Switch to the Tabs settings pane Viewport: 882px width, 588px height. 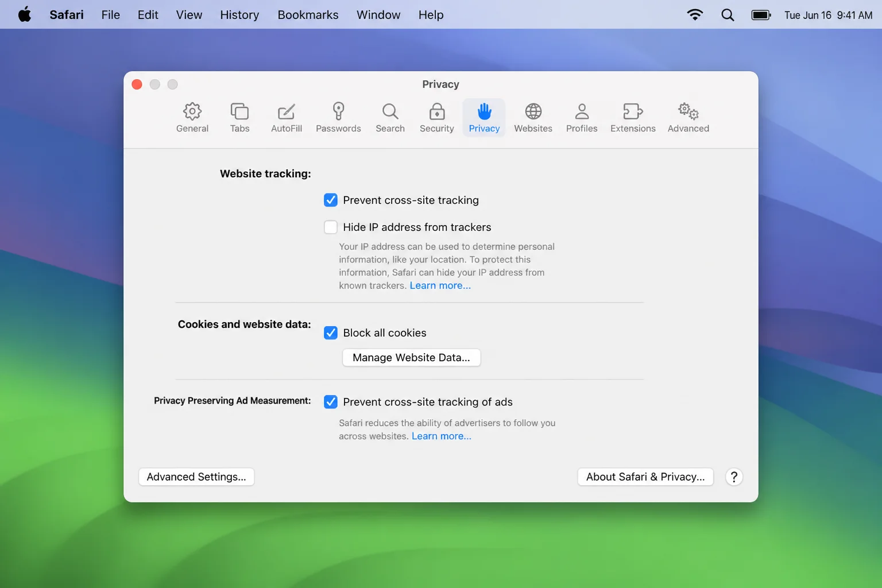(x=239, y=118)
